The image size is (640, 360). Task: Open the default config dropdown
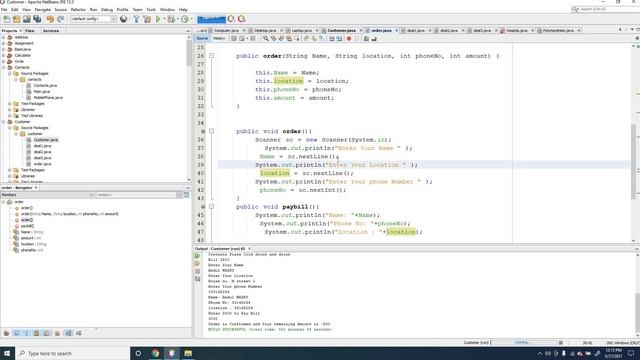pos(93,19)
